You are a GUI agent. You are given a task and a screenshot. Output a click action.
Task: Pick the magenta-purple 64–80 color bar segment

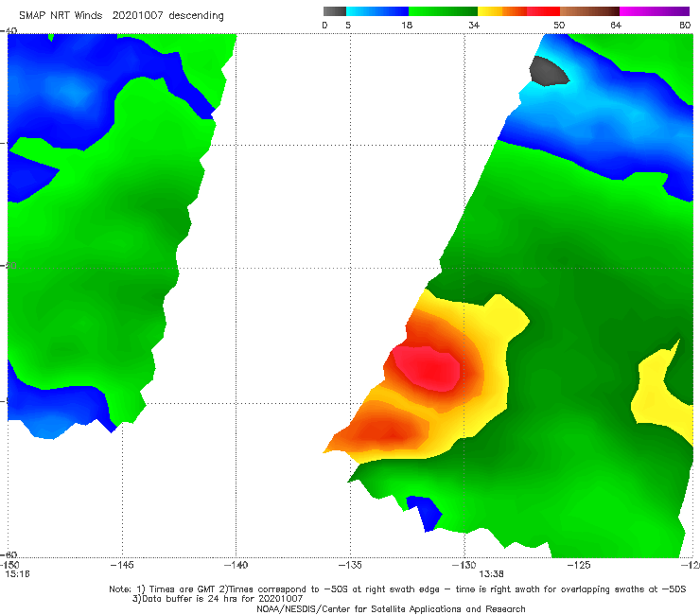point(655,11)
